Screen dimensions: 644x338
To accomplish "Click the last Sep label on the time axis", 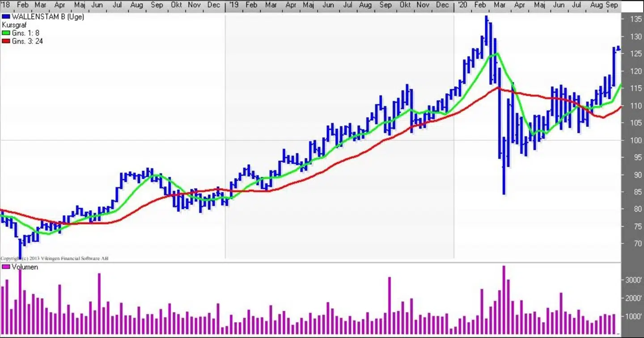I will click(612, 5).
